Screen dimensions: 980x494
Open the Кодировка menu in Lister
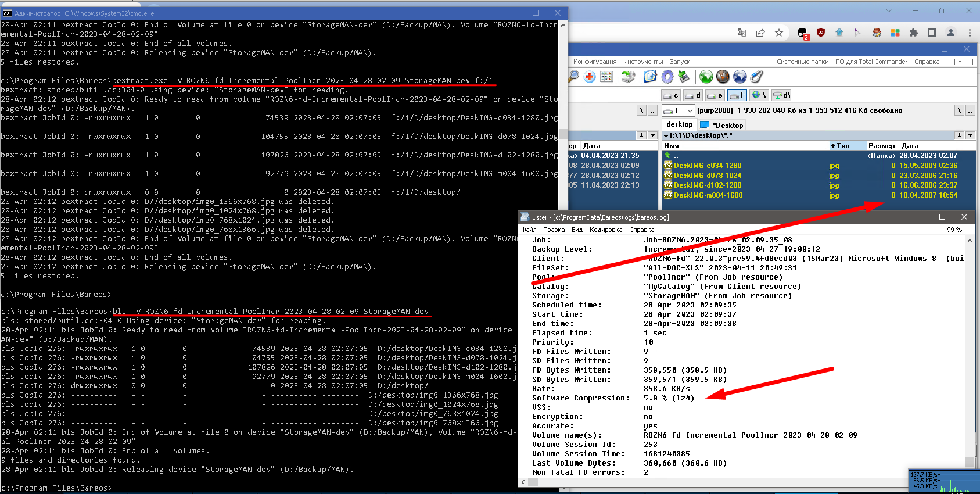click(x=606, y=230)
